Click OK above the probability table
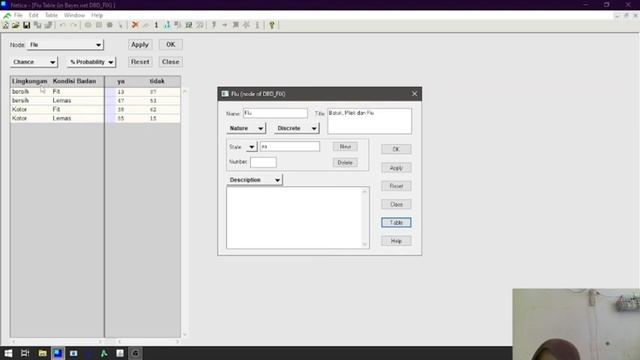The width and height of the screenshot is (640, 360). (x=171, y=44)
